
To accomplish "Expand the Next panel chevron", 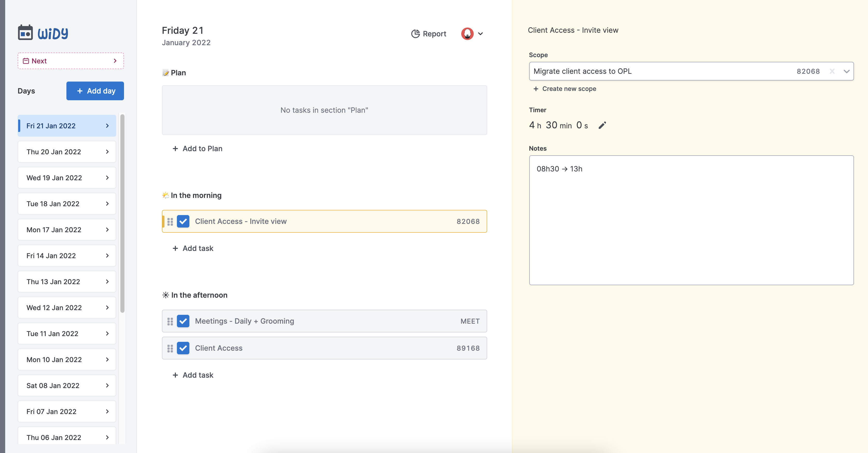I will point(115,61).
